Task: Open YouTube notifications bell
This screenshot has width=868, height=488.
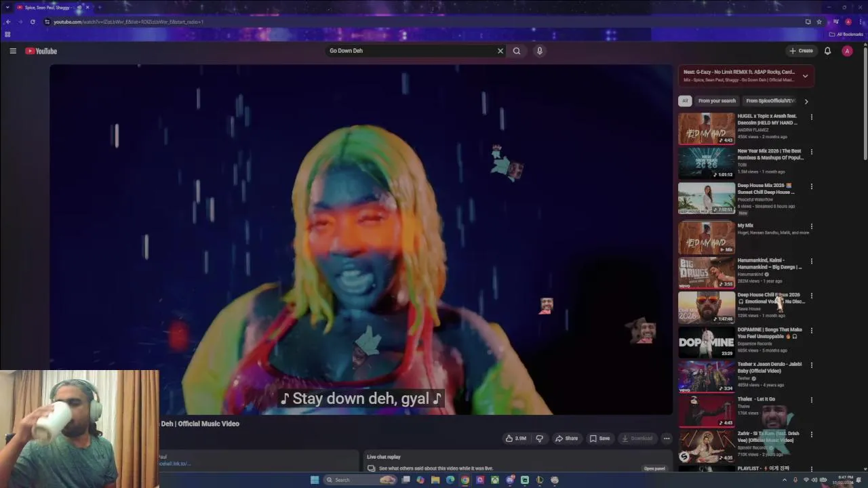Action: click(x=827, y=51)
